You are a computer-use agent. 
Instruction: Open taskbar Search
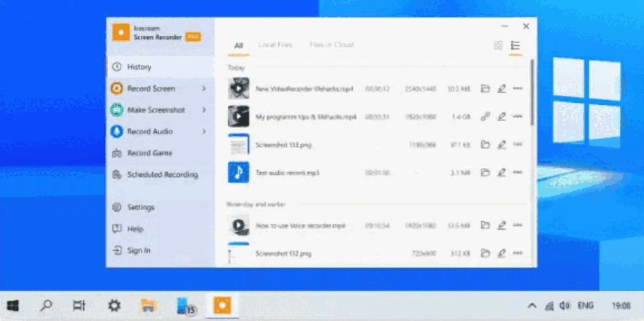tap(47, 306)
